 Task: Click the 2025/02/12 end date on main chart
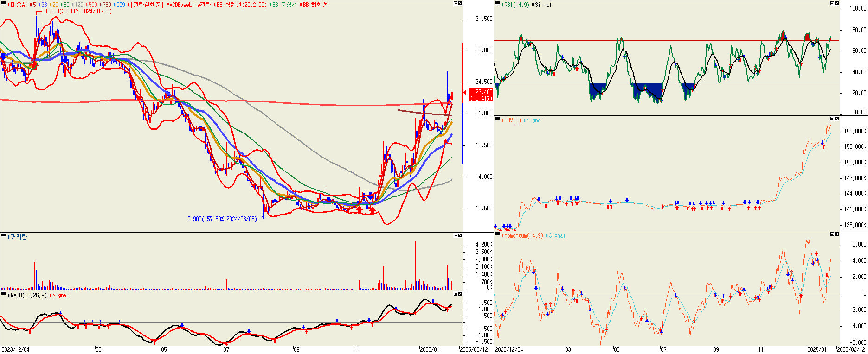474,349
